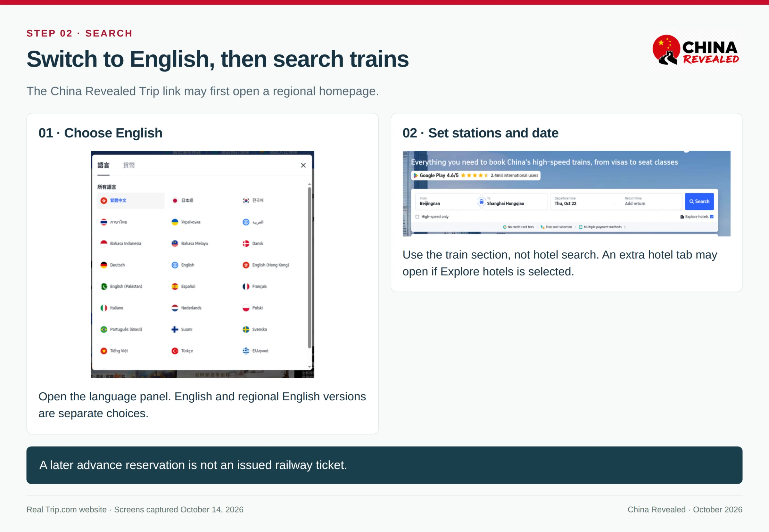The image size is (769, 532).
Task: Click the heading "02 · Set stations and date"
Action: 480,133
